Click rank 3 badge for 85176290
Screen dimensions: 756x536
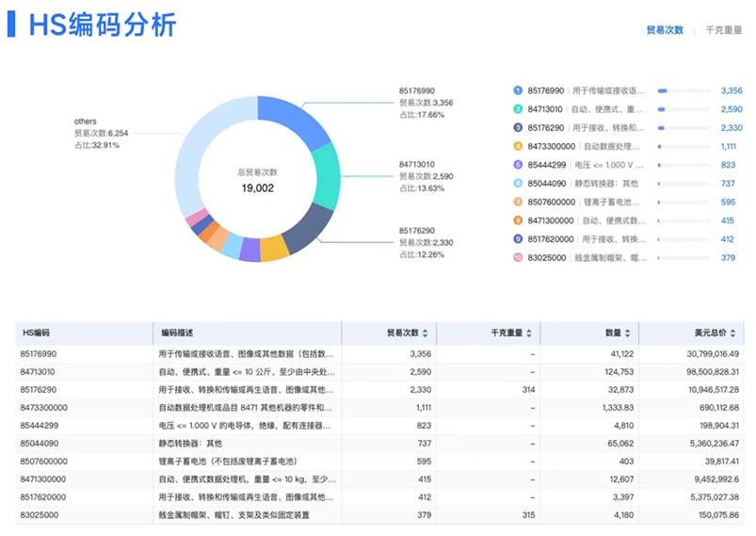click(518, 127)
